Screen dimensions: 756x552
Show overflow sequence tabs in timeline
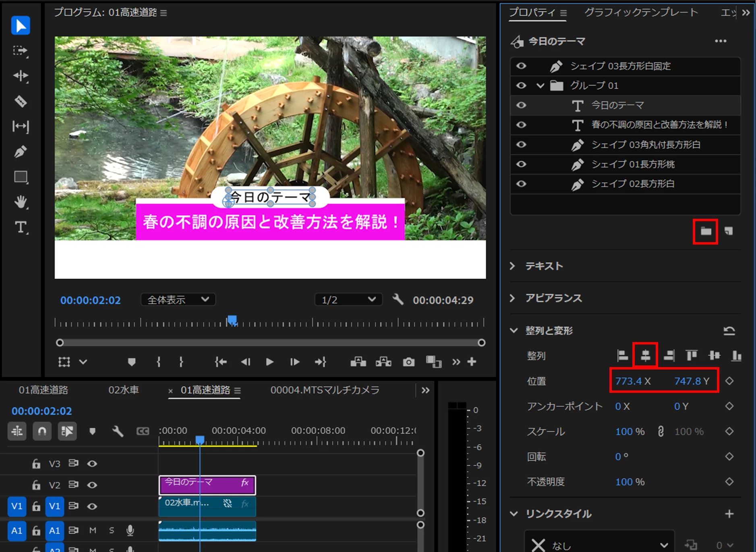tap(425, 390)
